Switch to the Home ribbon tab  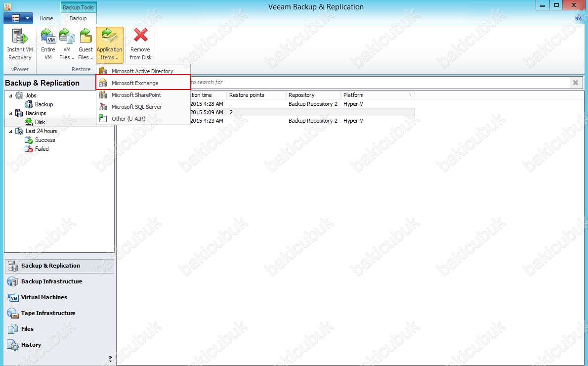tap(46, 18)
